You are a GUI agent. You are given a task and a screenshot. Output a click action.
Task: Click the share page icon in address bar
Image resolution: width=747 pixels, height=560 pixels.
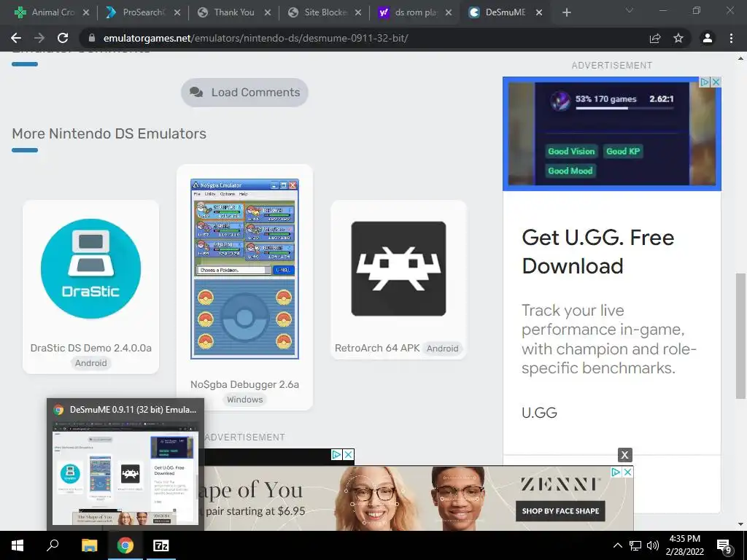click(655, 38)
